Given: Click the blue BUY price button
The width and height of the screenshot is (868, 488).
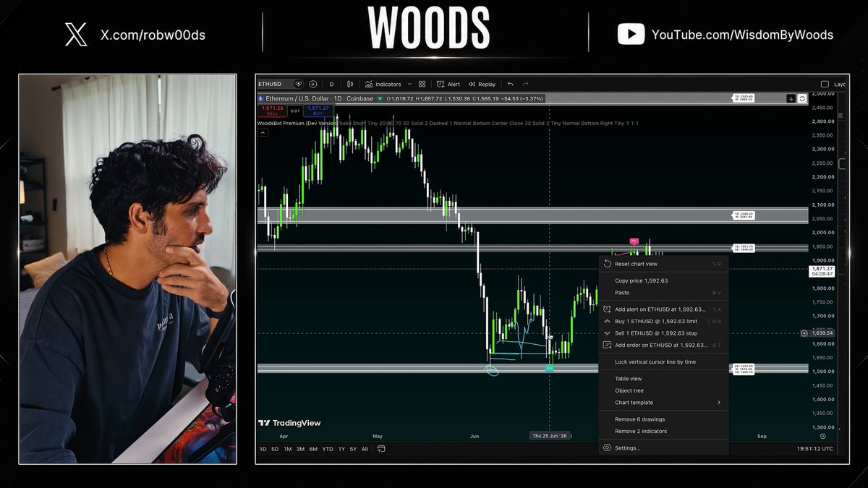Looking at the screenshot, I should pos(318,111).
